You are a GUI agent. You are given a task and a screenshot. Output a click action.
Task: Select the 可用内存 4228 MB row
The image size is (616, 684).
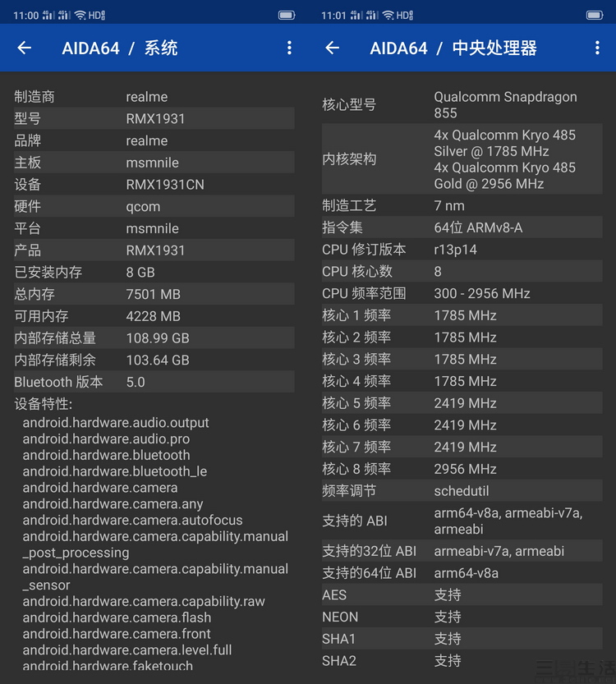[x=154, y=316]
